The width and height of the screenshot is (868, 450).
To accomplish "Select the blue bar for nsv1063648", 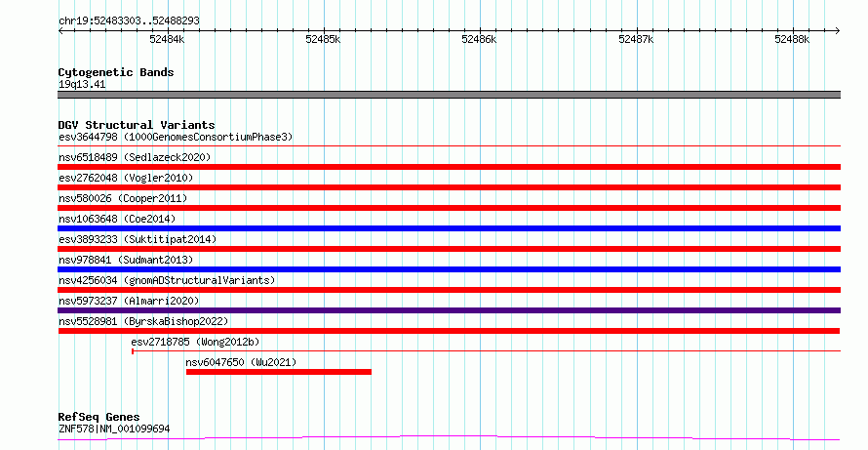I will tap(449, 228).
